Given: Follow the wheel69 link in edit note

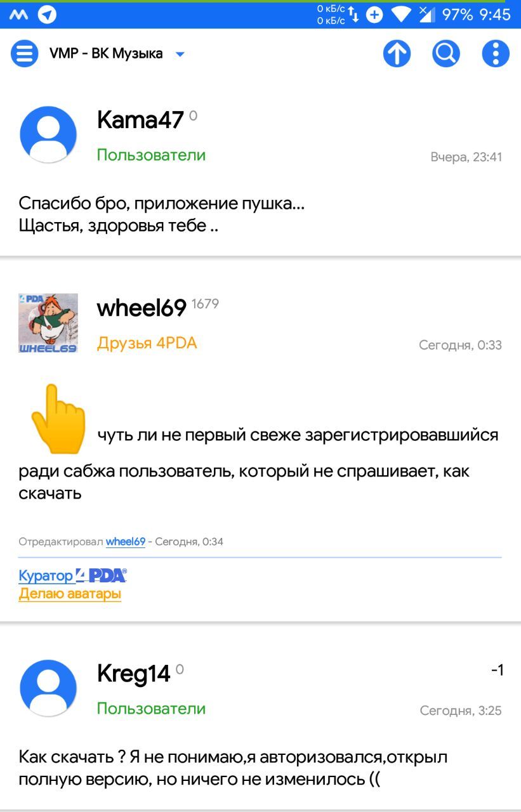Looking at the screenshot, I should [126, 542].
